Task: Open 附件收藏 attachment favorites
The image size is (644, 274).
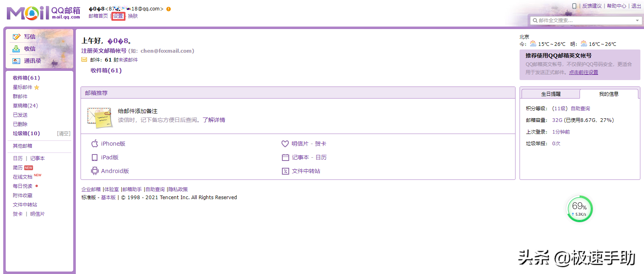Action: pos(23,196)
